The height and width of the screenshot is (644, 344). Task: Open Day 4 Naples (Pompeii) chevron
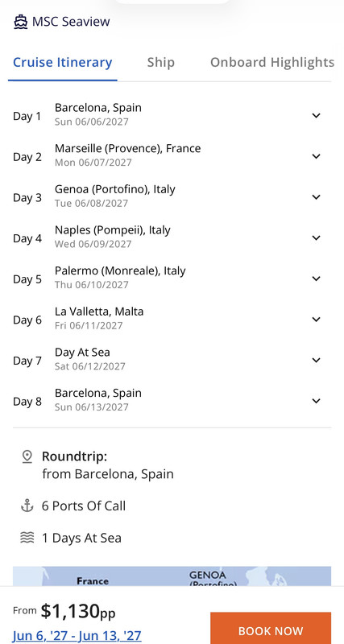click(x=316, y=237)
